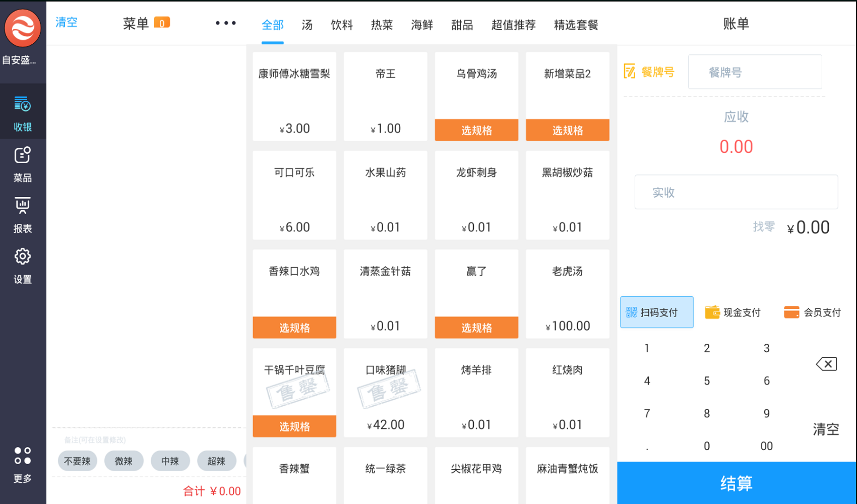This screenshot has height=504, width=857.
Task: Tap keypad digit 5
Action: pyautogui.click(x=707, y=381)
